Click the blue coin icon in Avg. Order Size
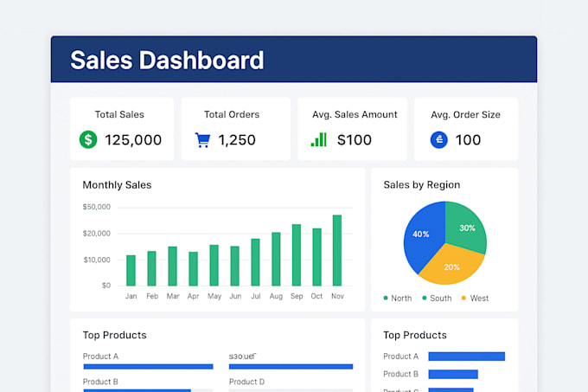This screenshot has height=392, width=588. (x=438, y=140)
